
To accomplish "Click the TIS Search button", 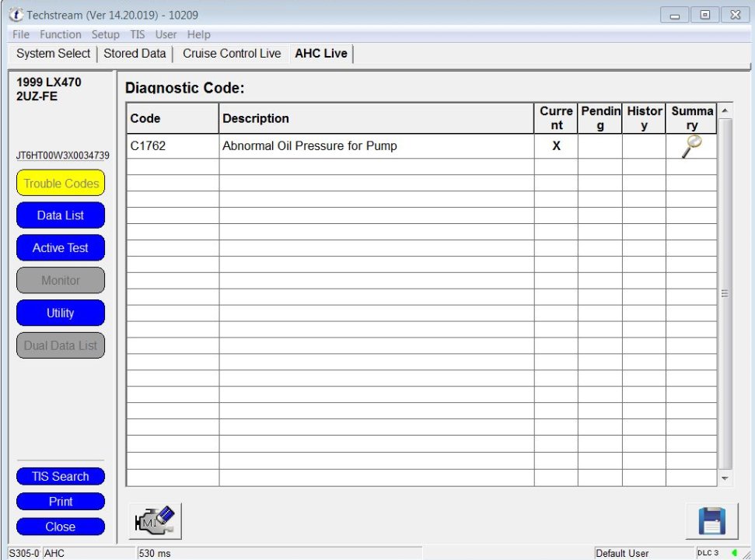I will (61, 476).
